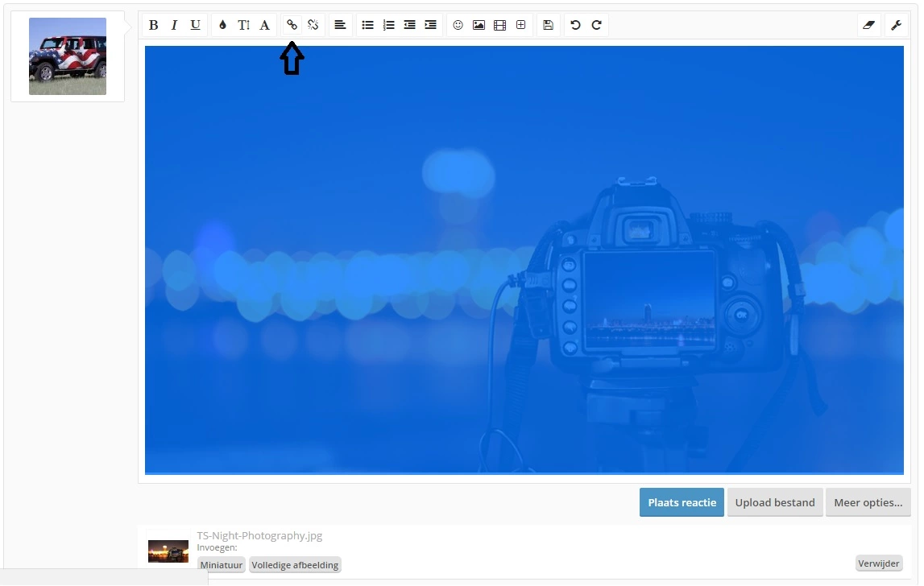Open the text color droplet picker

click(x=223, y=25)
